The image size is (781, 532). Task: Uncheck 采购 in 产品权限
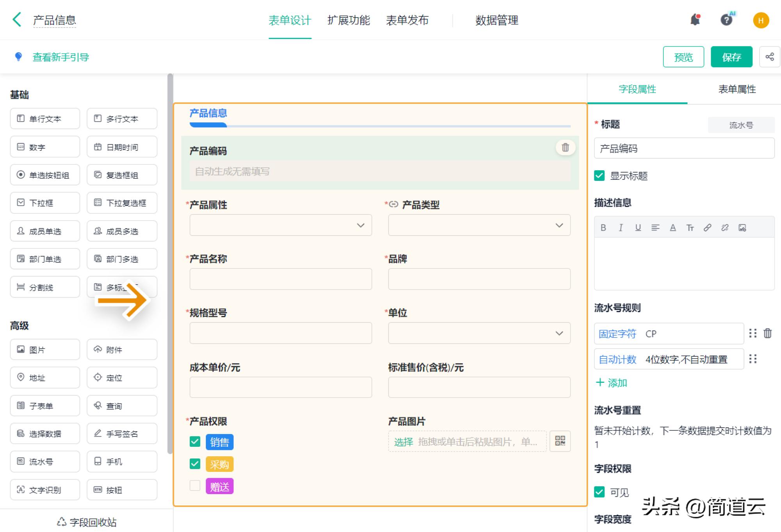(195, 464)
